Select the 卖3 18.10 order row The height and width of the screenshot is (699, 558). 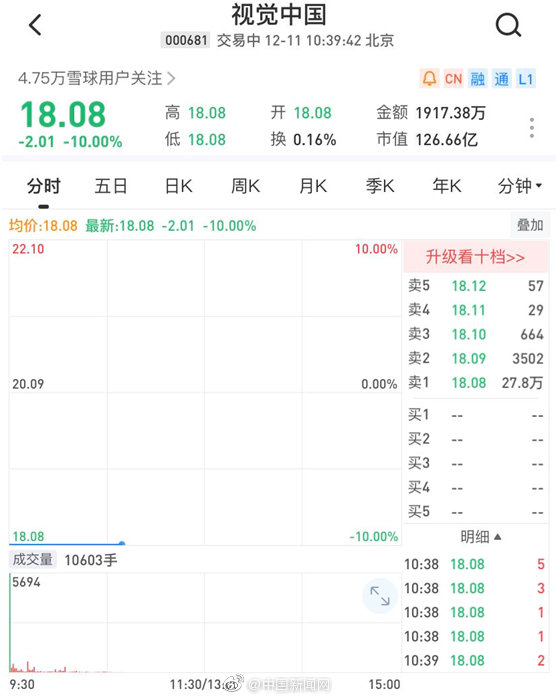[476, 334]
